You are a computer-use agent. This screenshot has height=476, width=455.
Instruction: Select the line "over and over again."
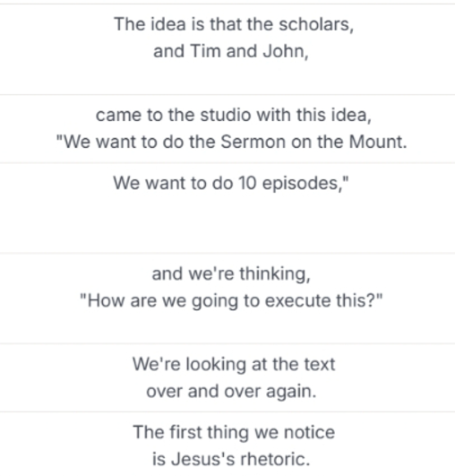click(x=231, y=392)
